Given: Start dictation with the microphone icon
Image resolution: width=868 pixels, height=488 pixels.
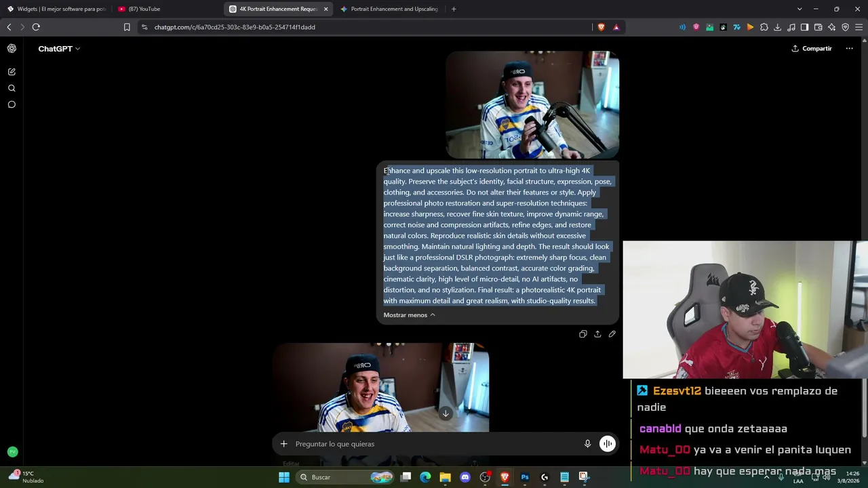Looking at the screenshot, I should (587, 444).
